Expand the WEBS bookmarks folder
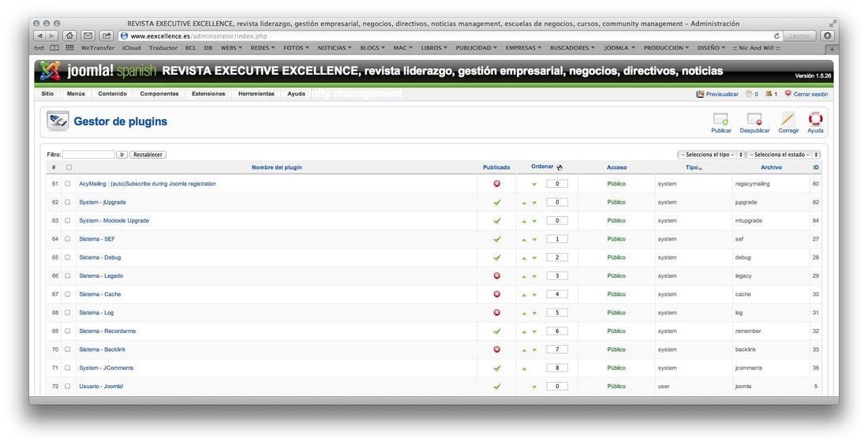The image size is (868, 445). point(231,48)
